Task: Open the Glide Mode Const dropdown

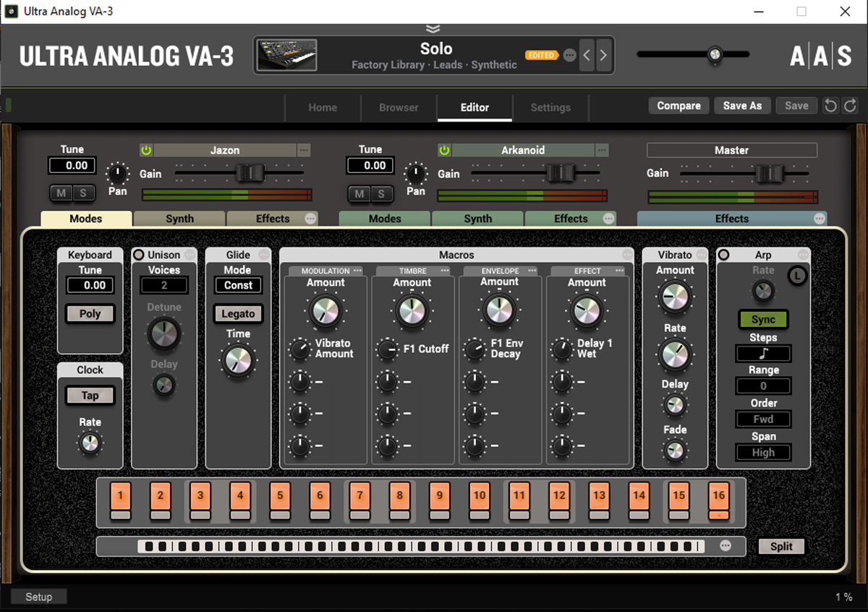Action: pos(238,285)
